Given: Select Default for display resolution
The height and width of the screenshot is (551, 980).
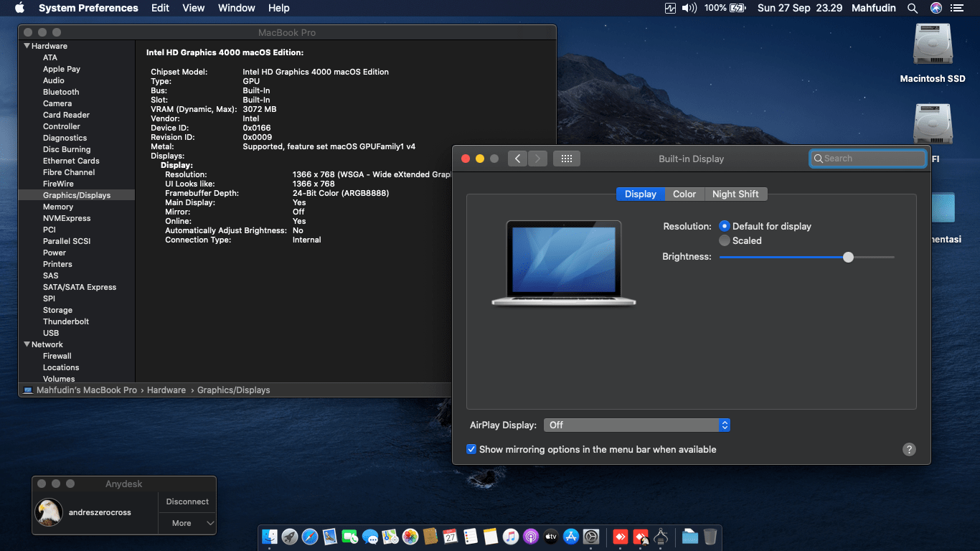Looking at the screenshot, I should pos(725,226).
